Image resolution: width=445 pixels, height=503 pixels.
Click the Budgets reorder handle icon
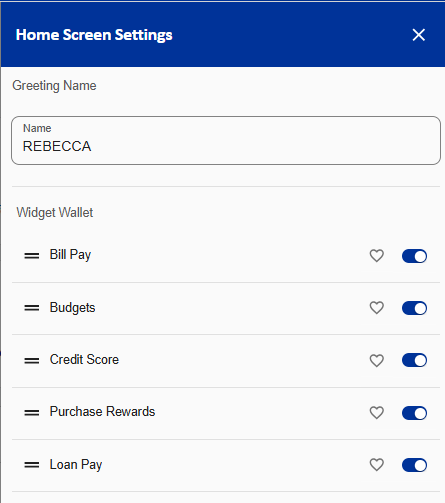[x=32, y=308]
